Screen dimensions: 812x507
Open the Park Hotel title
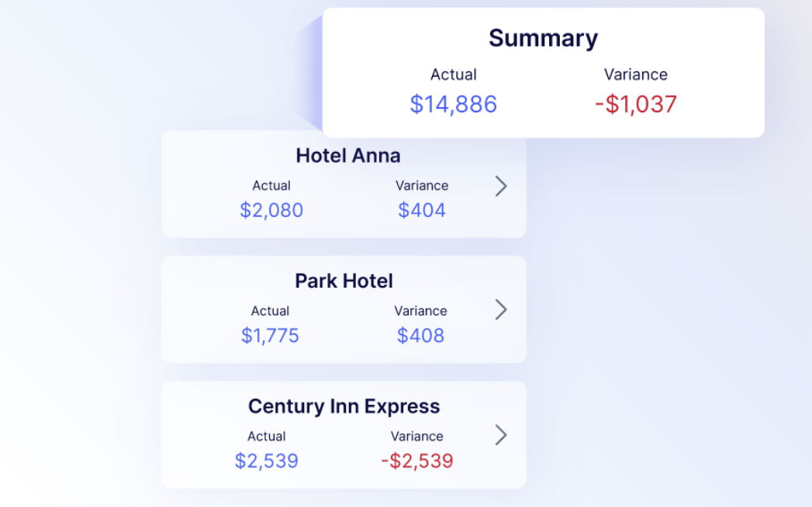pyautogui.click(x=344, y=281)
